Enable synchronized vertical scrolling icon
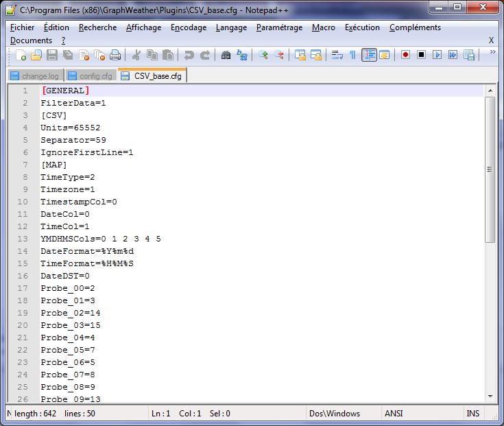 (300, 55)
